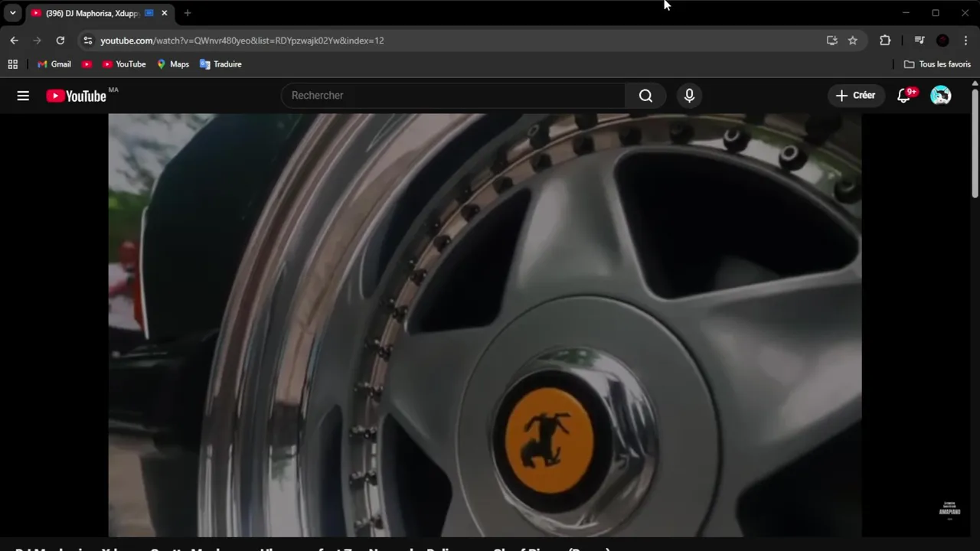This screenshot has width=980, height=551.
Task: Start voice search with the microphone
Action: point(689,96)
